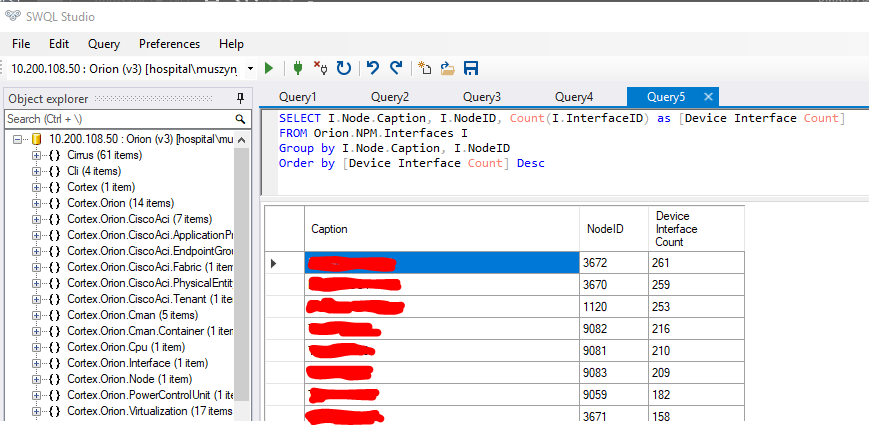Open the Help menu
This screenshot has width=869, height=425.
coord(231,44)
